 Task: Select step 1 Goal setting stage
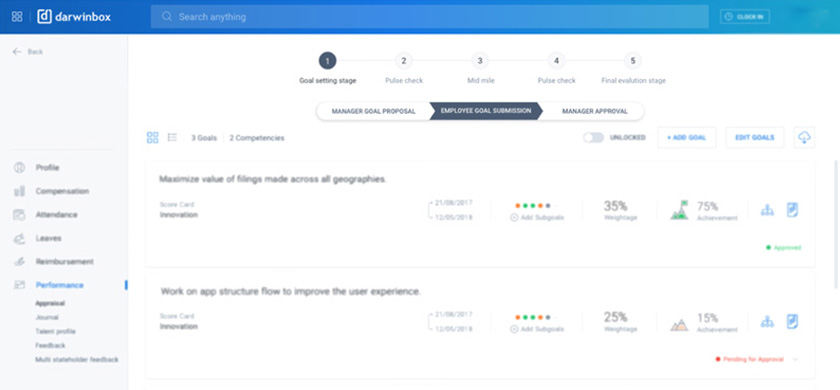pyautogui.click(x=327, y=61)
